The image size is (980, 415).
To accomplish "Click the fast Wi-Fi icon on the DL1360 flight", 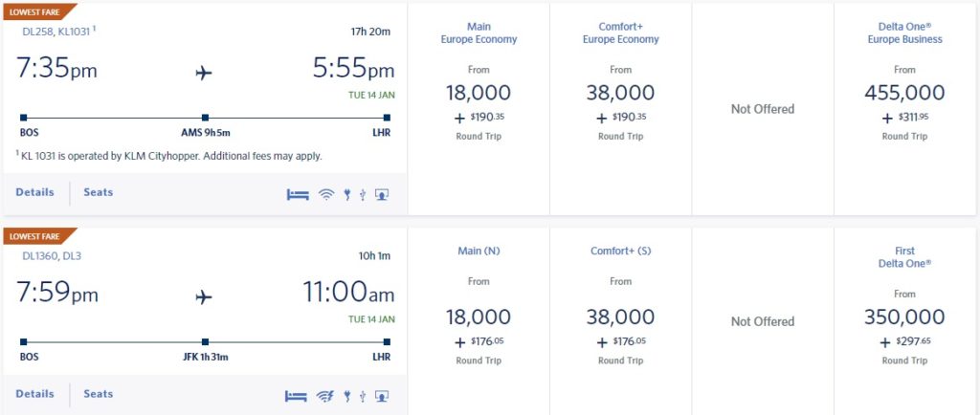I will tap(324, 395).
